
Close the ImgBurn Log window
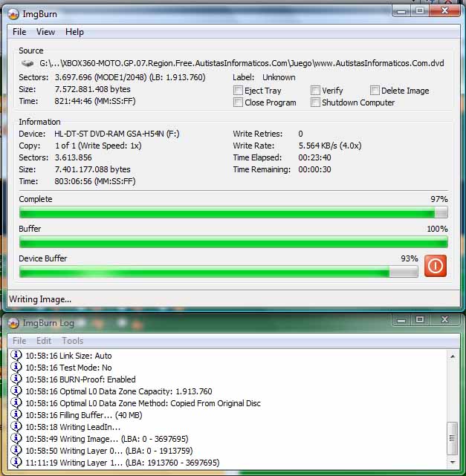[445, 320]
